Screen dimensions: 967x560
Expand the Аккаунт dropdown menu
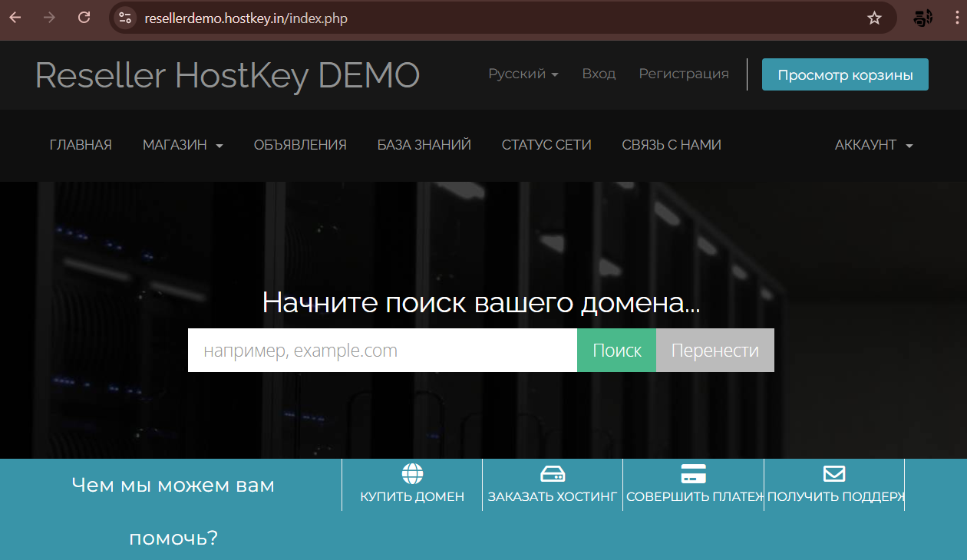click(874, 145)
